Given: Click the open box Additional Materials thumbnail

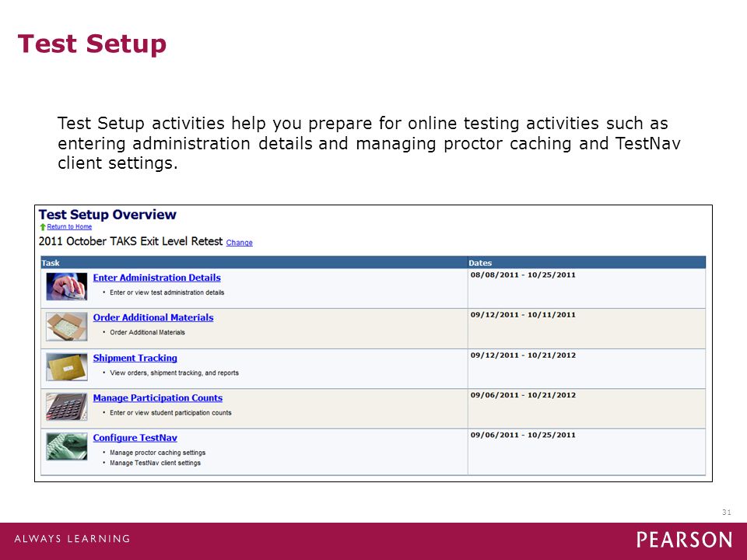Looking at the screenshot, I should (x=67, y=326).
